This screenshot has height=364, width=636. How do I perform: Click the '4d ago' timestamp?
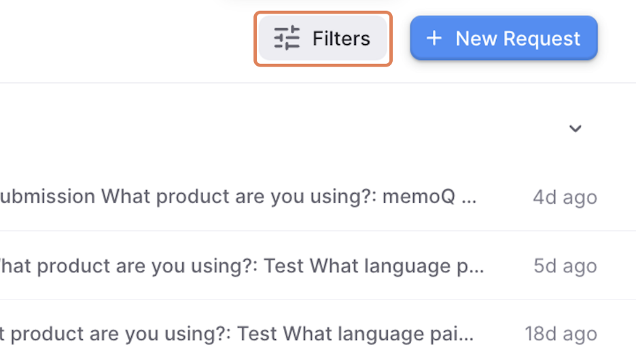pos(565,198)
